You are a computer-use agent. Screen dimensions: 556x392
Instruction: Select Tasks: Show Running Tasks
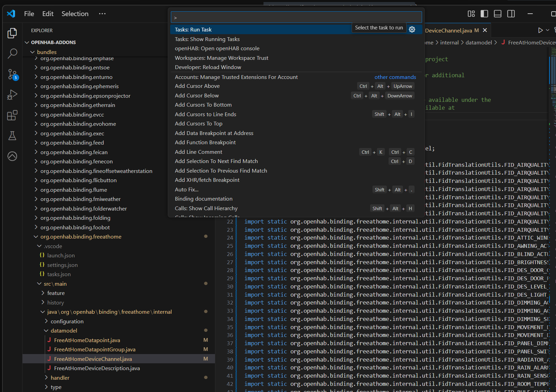[x=296, y=39]
